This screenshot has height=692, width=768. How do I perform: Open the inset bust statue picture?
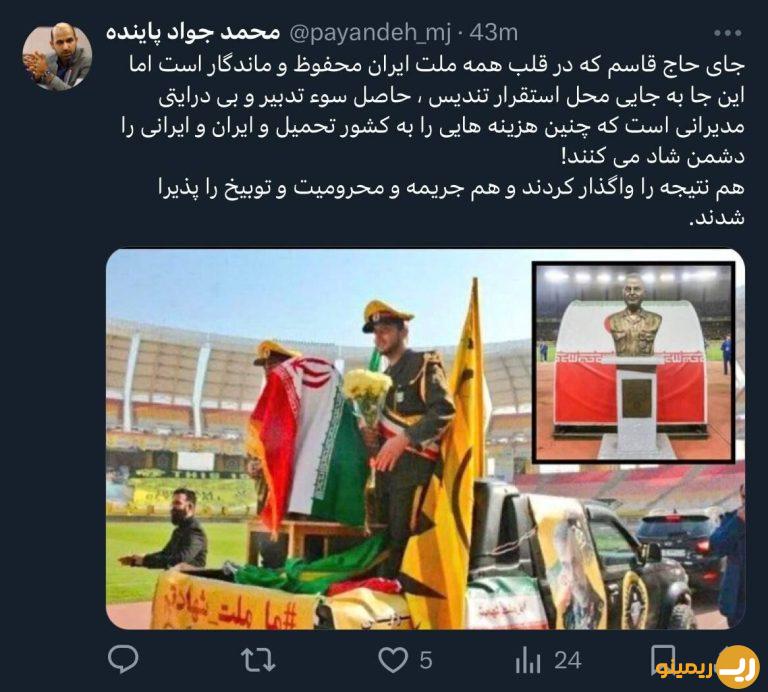634,362
